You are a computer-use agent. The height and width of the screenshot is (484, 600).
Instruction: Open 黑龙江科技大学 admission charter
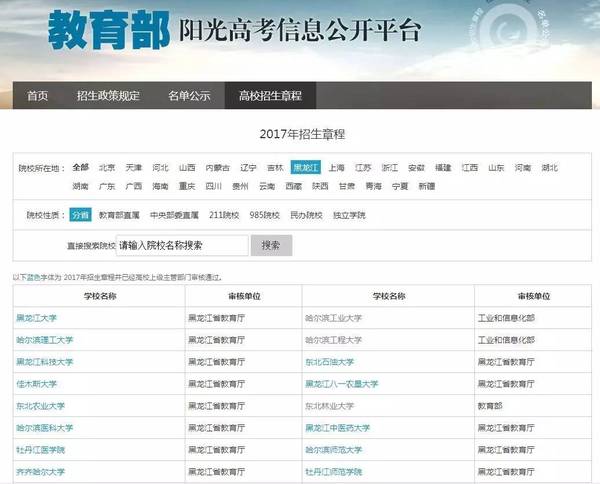tap(44, 362)
